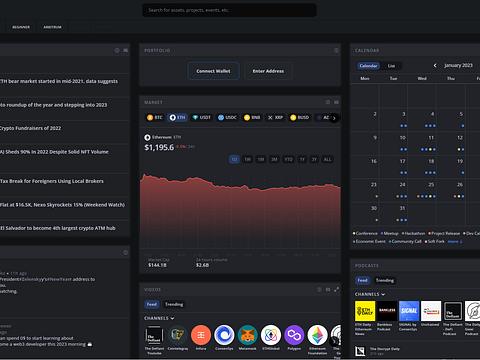Image resolution: width=480 pixels, height=360 pixels.
Task: Open The Defiant video channel
Action: point(154,339)
